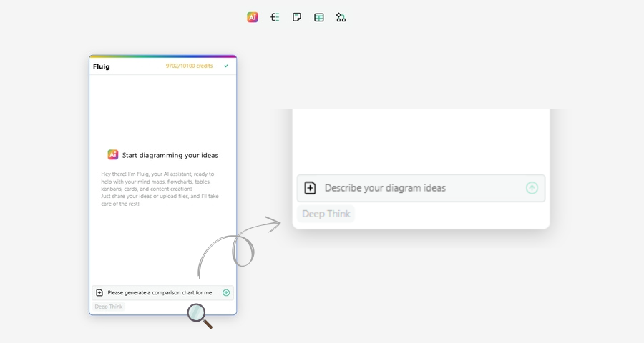The height and width of the screenshot is (343, 644).
Task: Click the 'Start diagramming your ideas' heading
Action: click(x=170, y=156)
